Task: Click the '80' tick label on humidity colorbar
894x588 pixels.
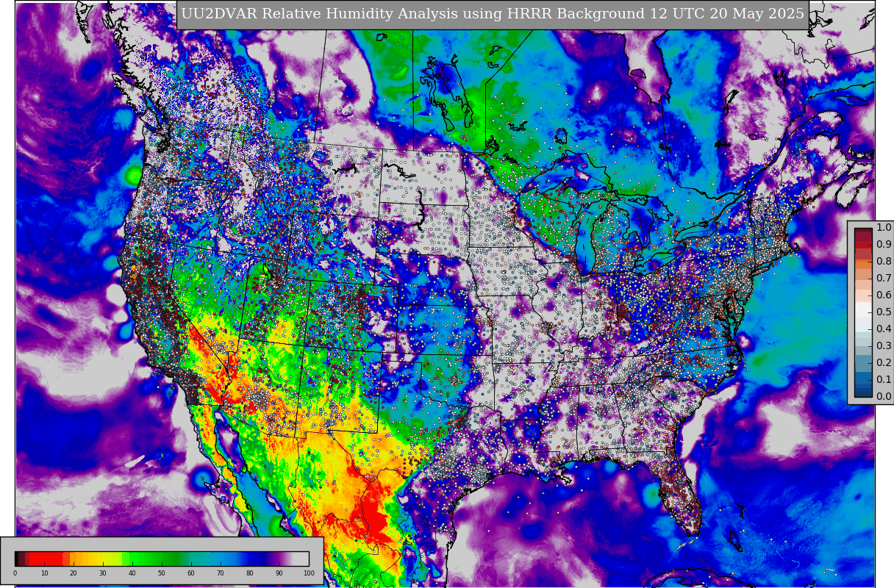Action: (250, 573)
